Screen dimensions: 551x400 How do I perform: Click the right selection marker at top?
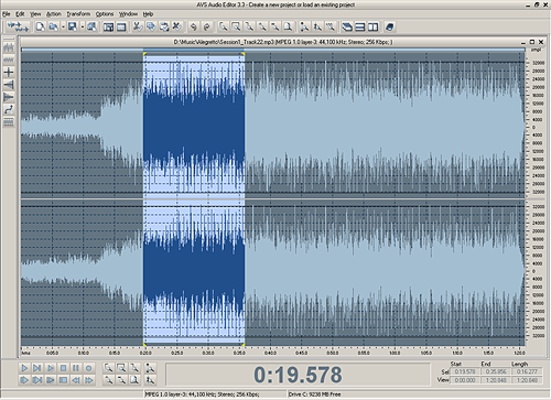click(243, 54)
